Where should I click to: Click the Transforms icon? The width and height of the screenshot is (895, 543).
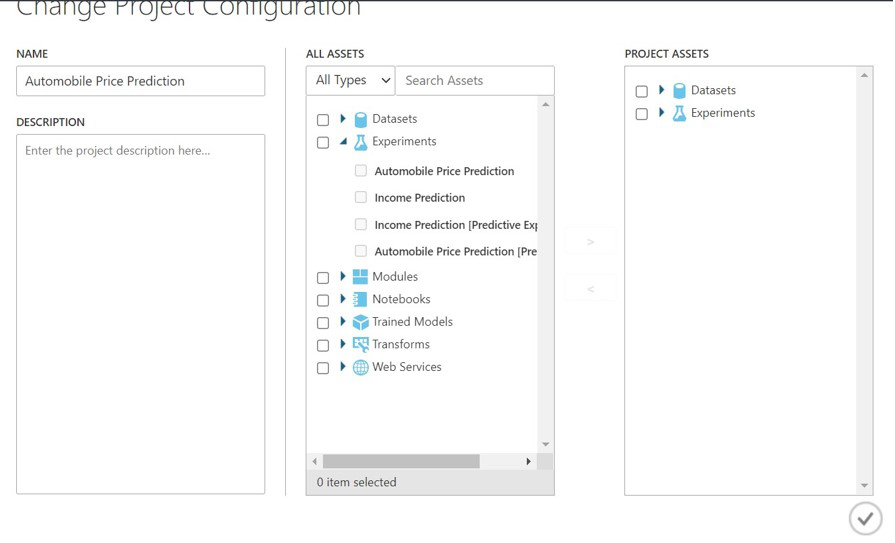(x=360, y=345)
